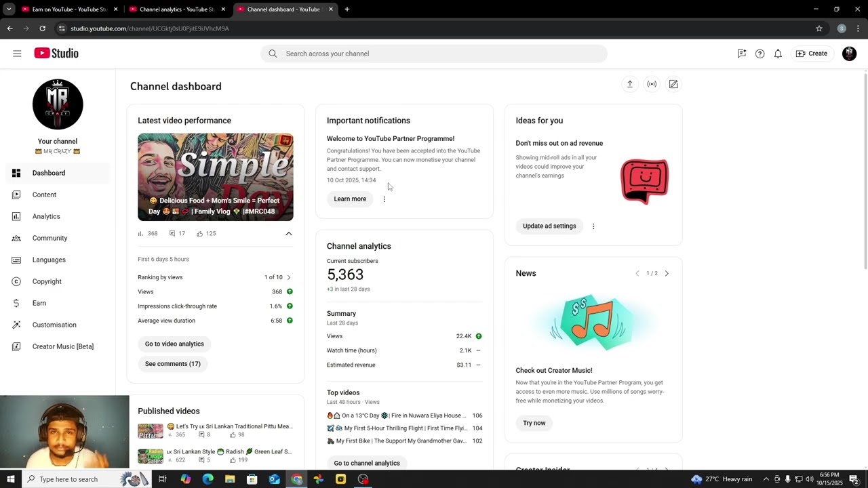Open the Radish Green Leaf video thumbnail
This screenshot has width=868, height=488.
[x=151, y=456]
